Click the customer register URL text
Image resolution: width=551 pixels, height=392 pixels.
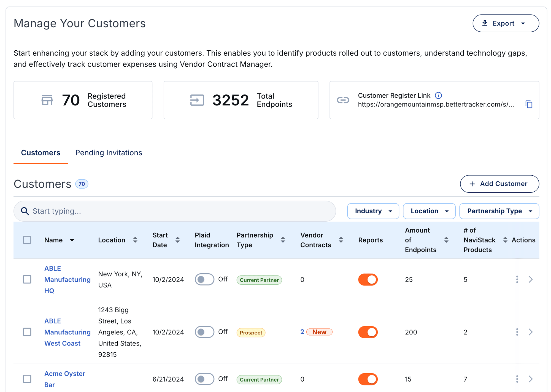pos(436,104)
